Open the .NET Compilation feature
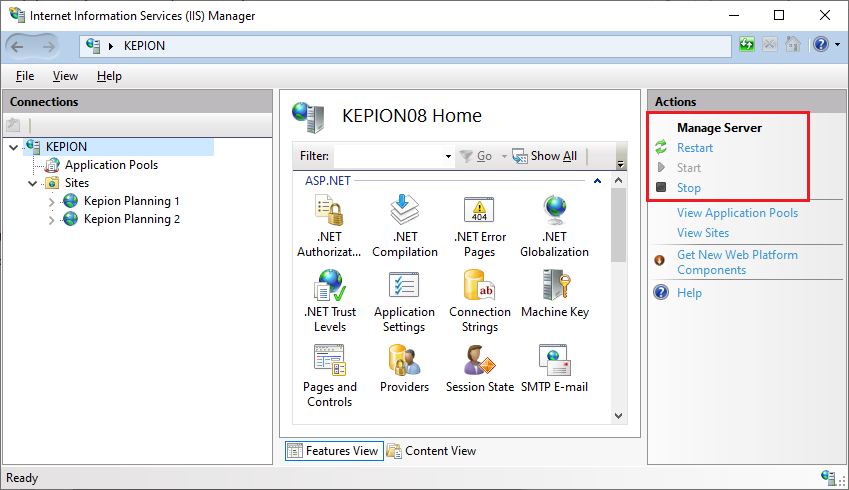The width and height of the screenshot is (849, 490). point(404,226)
